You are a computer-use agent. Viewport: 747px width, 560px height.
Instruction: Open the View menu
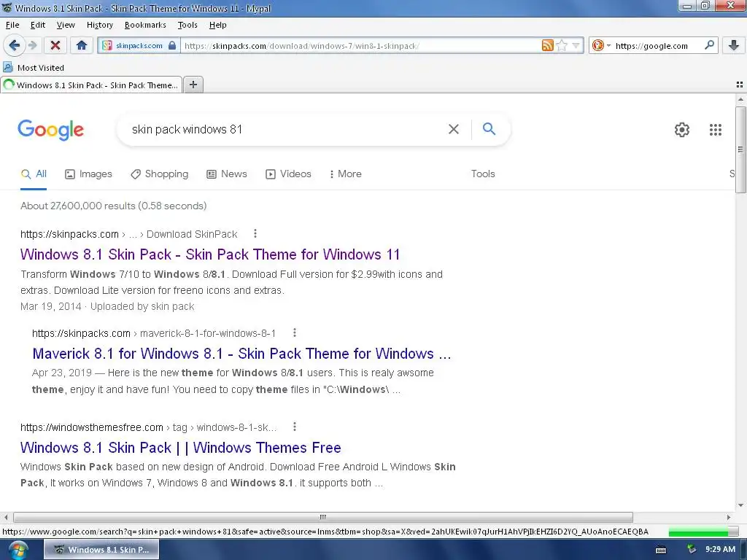click(x=65, y=25)
